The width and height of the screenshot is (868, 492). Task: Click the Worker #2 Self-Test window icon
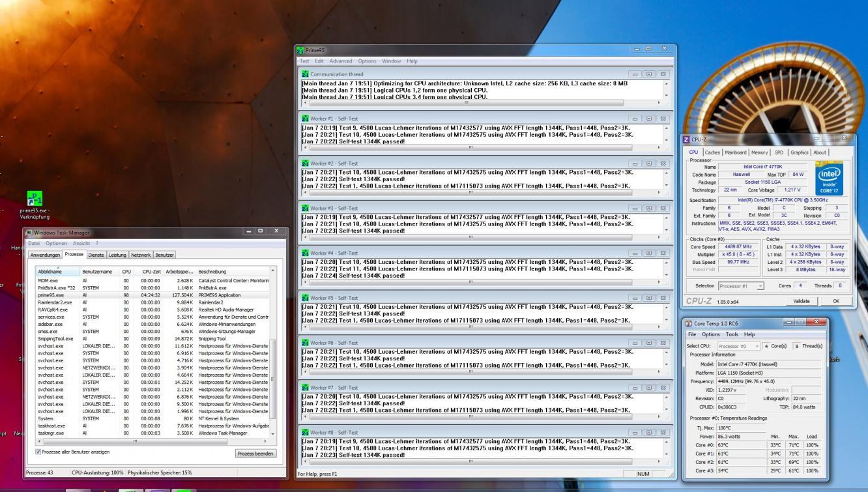pyautogui.click(x=305, y=163)
